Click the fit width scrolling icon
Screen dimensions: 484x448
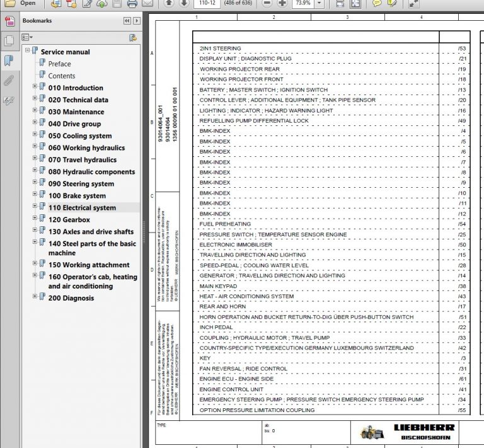(340, 3)
